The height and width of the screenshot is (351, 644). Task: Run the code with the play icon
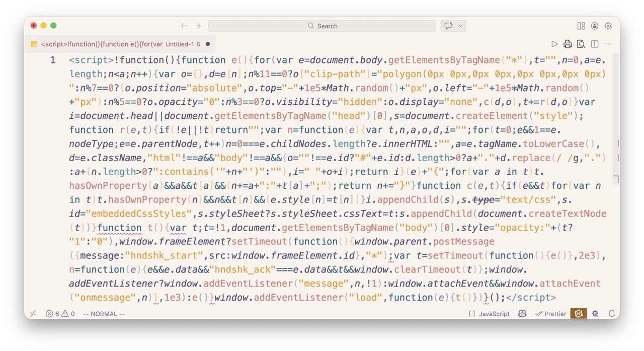(554, 44)
